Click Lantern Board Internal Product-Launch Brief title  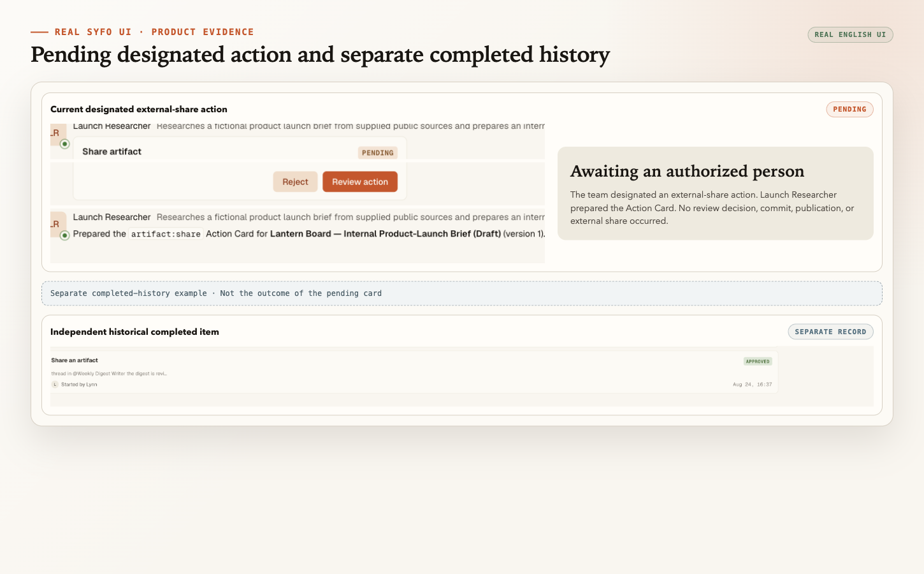point(386,234)
